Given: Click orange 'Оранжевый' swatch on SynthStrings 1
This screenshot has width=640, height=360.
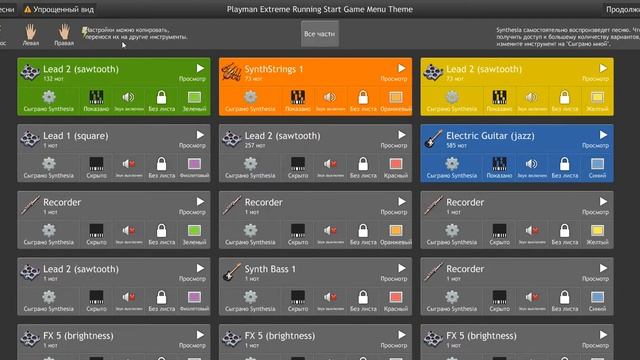Looking at the screenshot, I should 396,97.
